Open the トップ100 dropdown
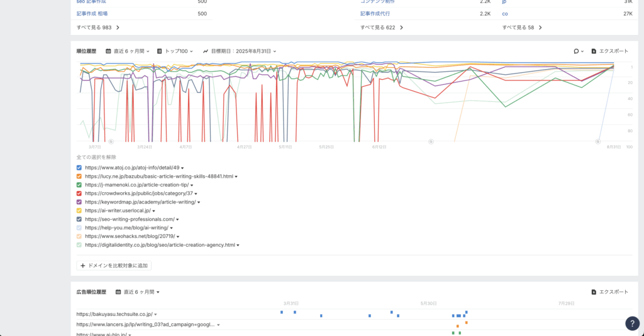644x336 pixels. click(175, 51)
